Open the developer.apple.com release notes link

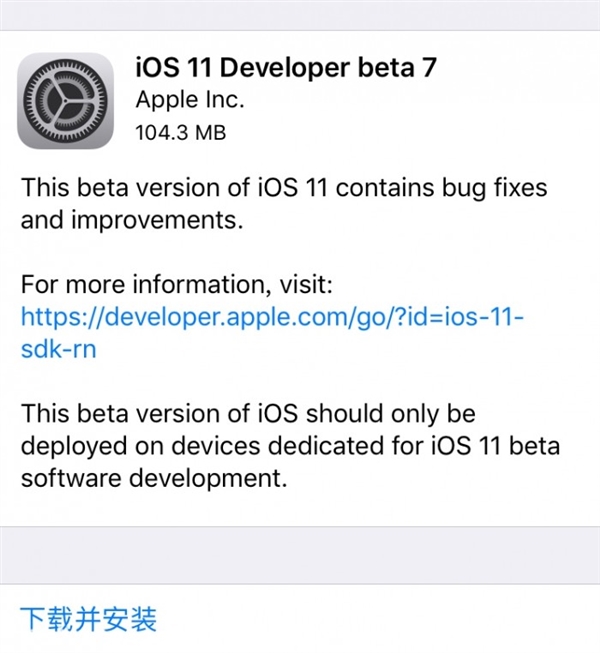tap(272, 332)
